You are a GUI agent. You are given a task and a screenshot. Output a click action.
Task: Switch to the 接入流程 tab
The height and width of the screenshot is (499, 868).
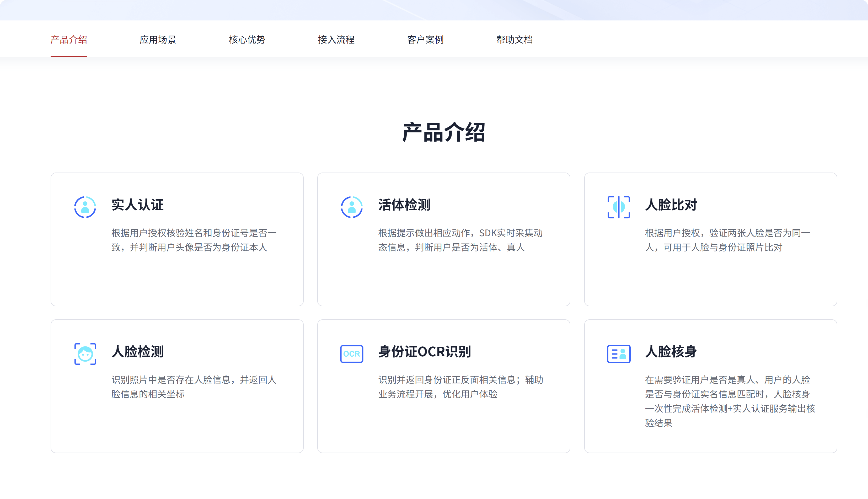(x=336, y=40)
